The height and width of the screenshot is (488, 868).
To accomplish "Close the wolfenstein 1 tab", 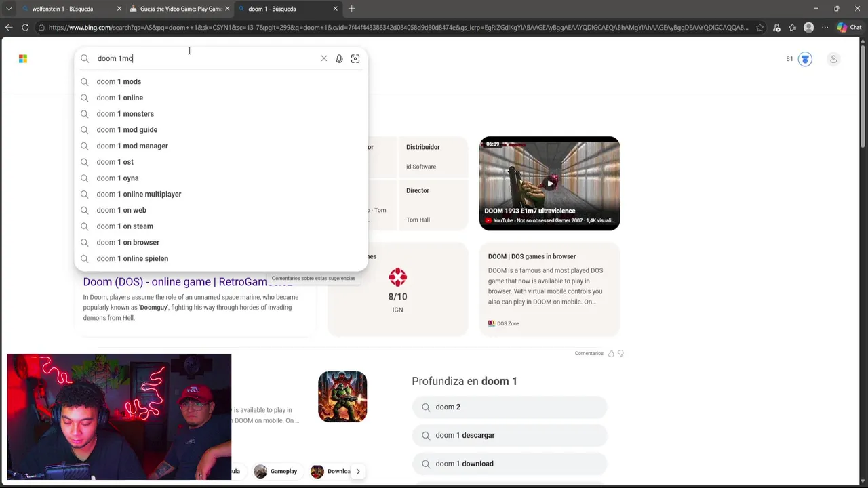I will (x=119, y=9).
